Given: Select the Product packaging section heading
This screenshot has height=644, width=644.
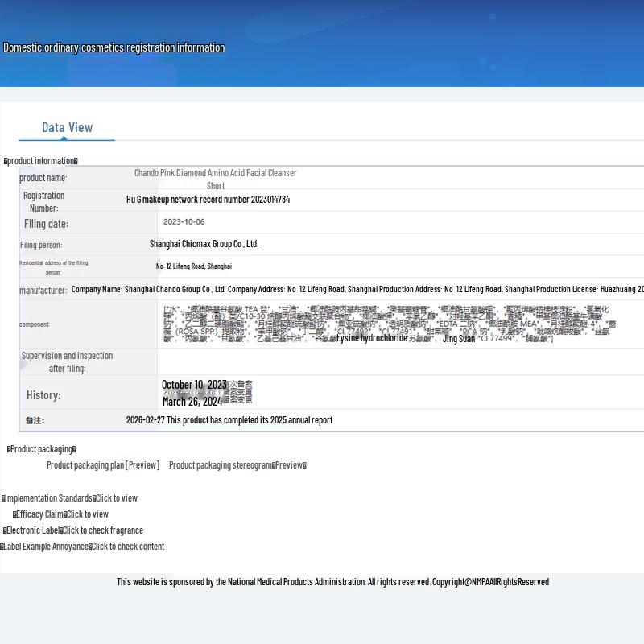Looking at the screenshot, I should [42, 449].
